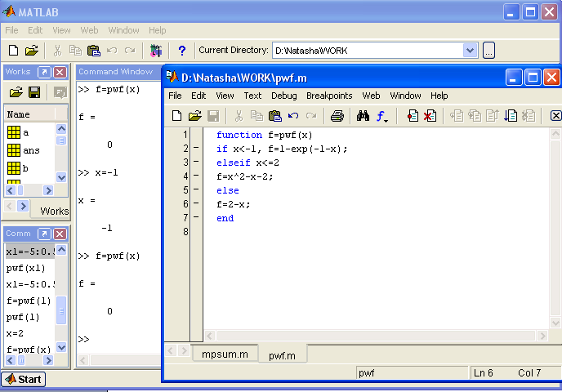This screenshot has width=562, height=392.
Task: Toggle breakpoint dash on line 4
Action: pos(196,176)
